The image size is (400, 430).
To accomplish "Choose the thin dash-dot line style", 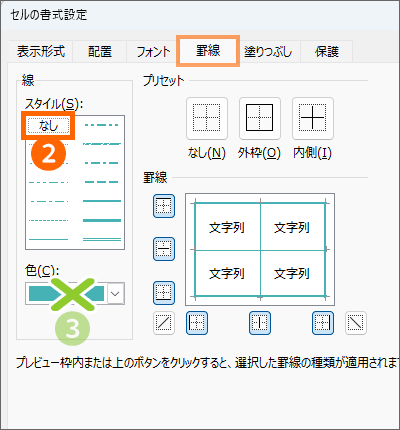I will (x=49, y=201).
